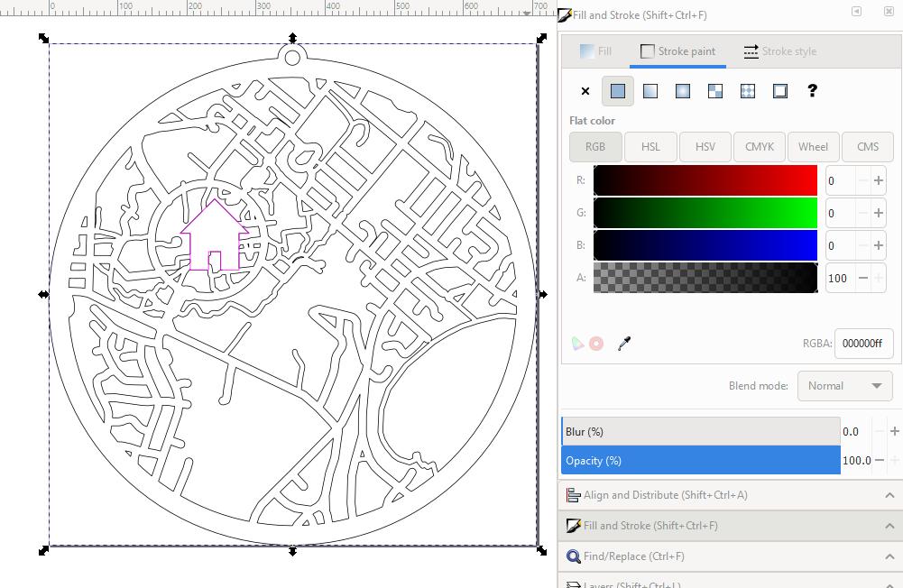Choose the Swatch paint button
This screenshot has height=588, width=903.
780,91
